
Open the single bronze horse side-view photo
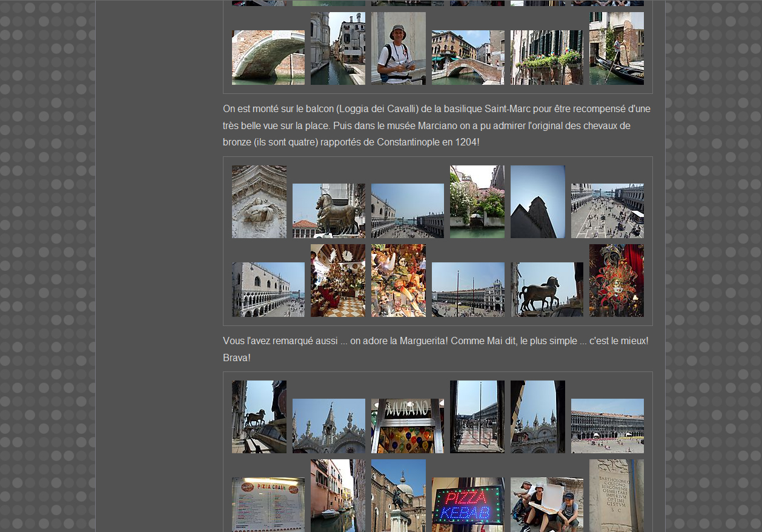(x=546, y=290)
